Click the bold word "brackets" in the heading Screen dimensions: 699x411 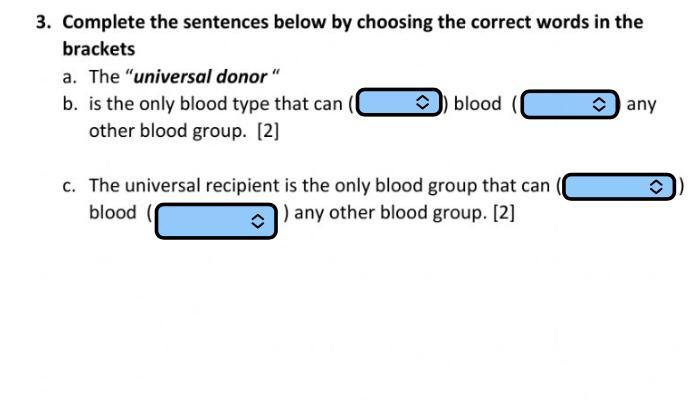(x=99, y=49)
